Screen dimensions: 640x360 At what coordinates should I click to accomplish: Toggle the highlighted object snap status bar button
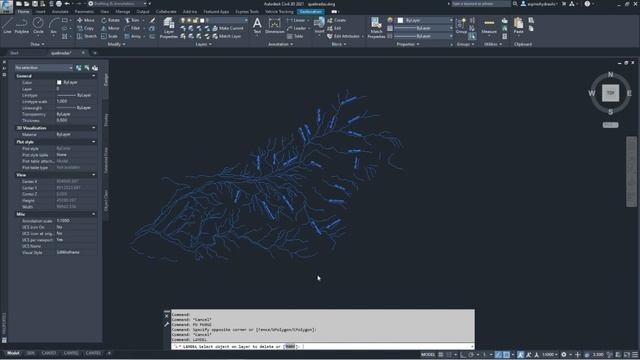click(x=507, y=355)
